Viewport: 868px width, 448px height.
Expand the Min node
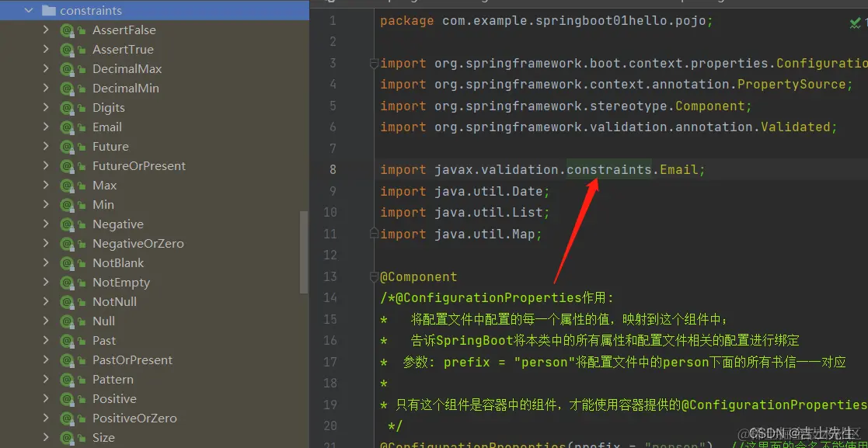point(46,204)
